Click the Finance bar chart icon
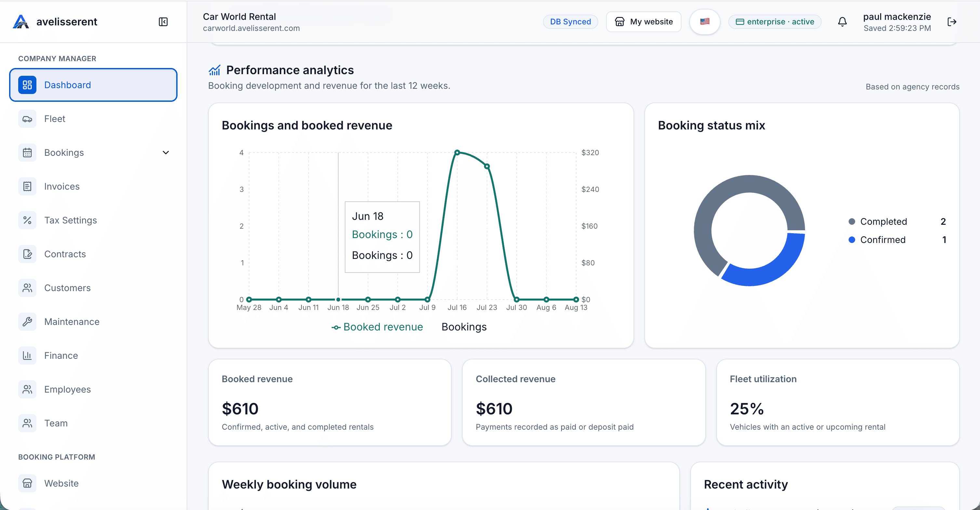The width and height of the screenshot is (980, 510). [27, 356]
